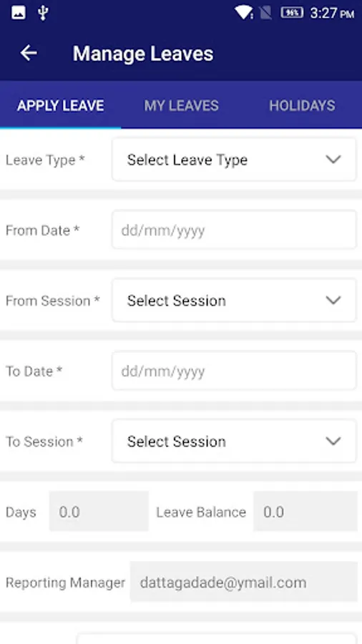Tap the Wi-Fi signal icon
The image size is (362, 644).
244,13
